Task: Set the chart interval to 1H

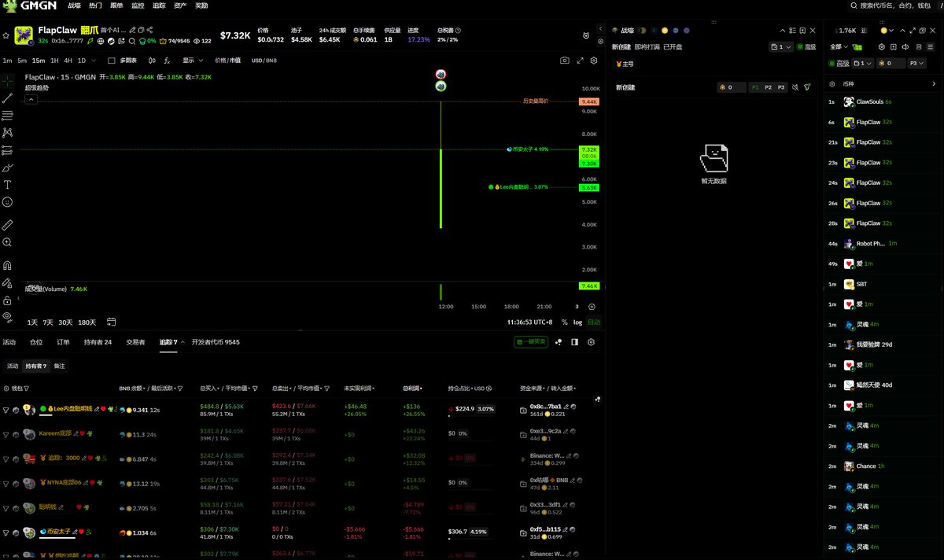Action: 54,60
